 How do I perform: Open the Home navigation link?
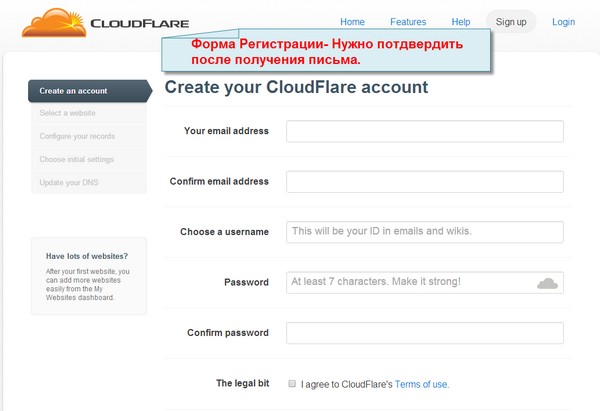click(352, 22)
